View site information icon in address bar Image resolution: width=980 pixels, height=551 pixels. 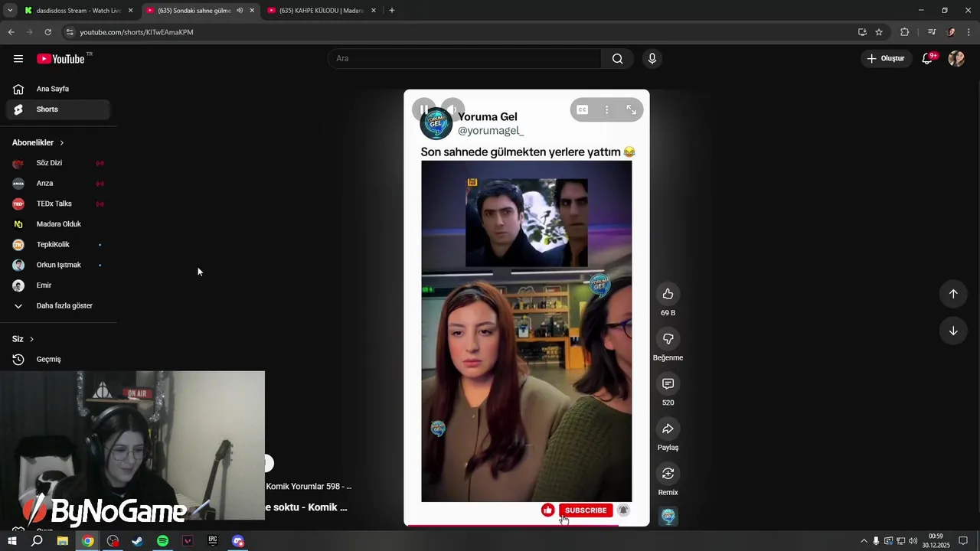click(x=70, y=32)
